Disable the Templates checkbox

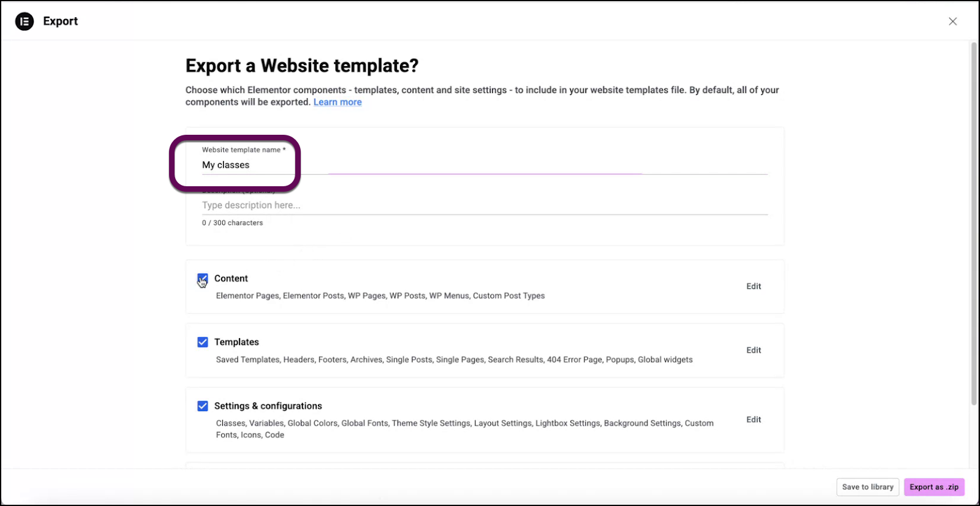[x=203, y=342]
